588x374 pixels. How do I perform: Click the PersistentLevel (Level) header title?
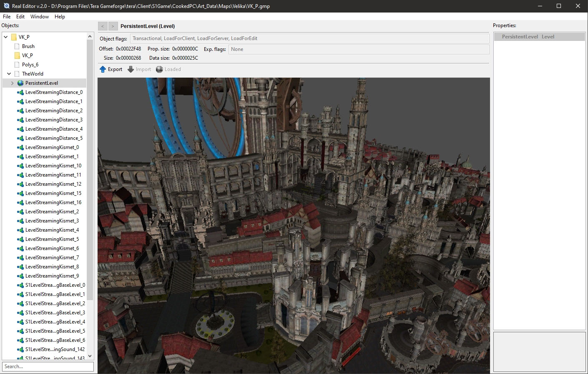[x=148, y=26]
